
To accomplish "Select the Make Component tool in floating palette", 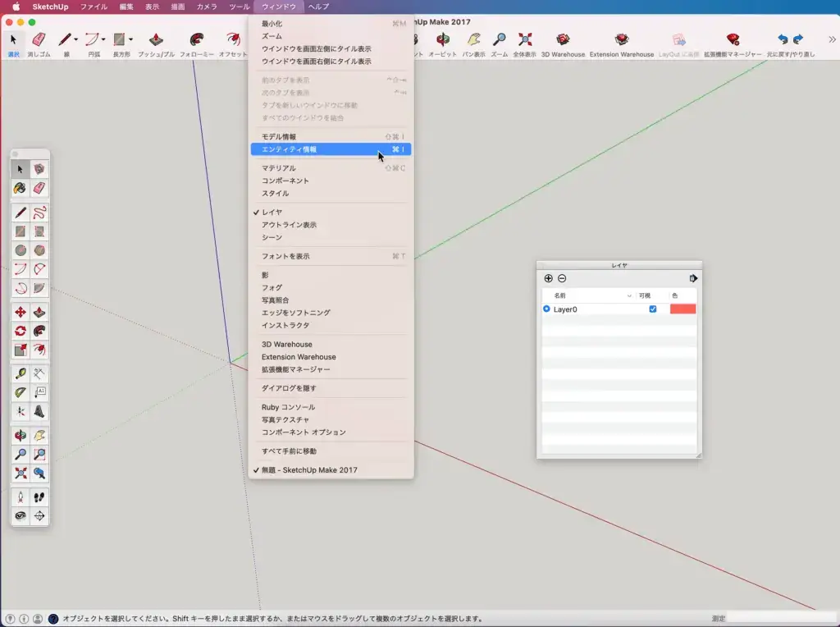I will (39, 169).
